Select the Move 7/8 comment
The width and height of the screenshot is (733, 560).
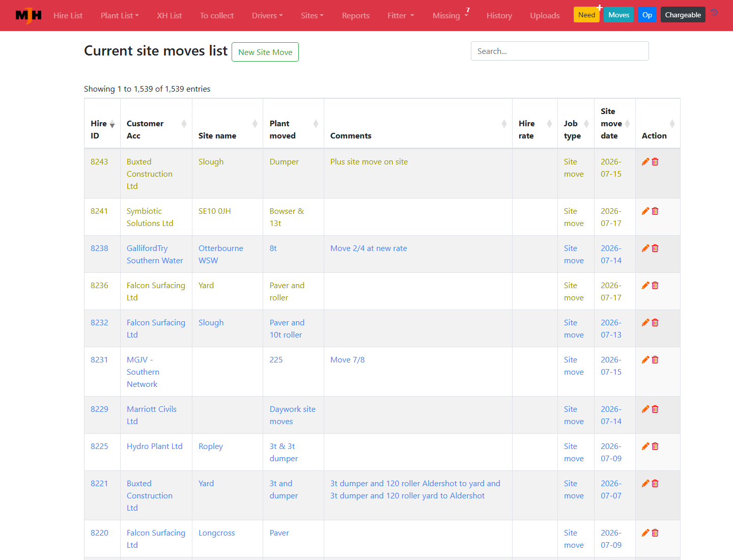[x=348, y=359]
